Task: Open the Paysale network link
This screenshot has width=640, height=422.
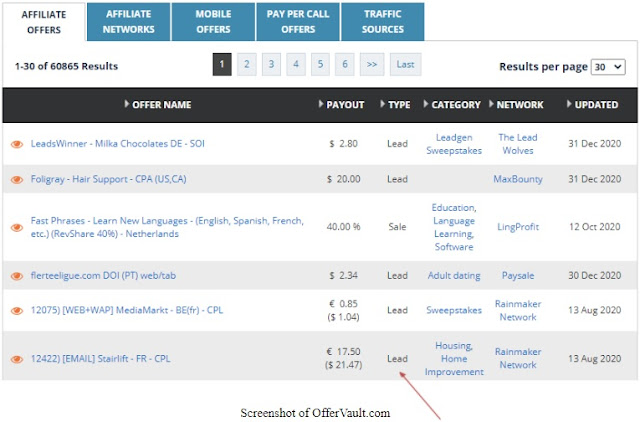Action: [518, 275]
